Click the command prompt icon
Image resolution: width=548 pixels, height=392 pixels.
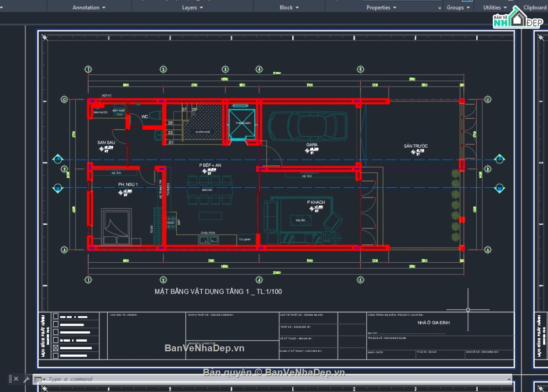pyautogui.click(x=38, y=379)
